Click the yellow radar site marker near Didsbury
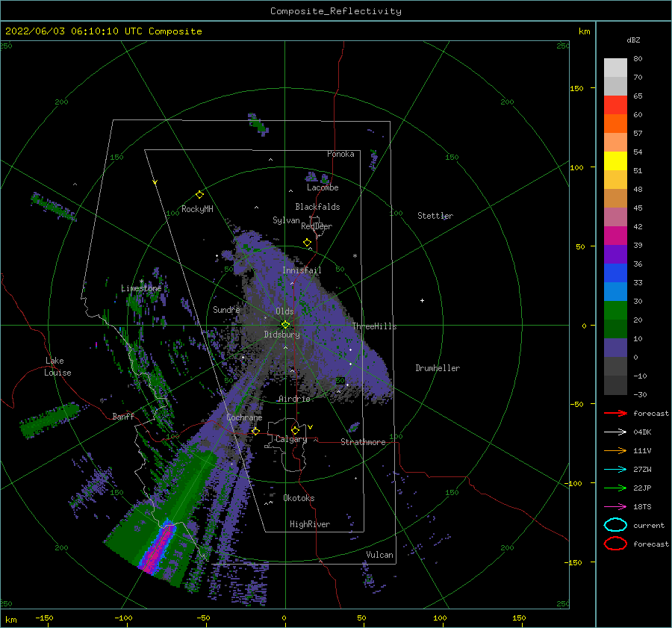 coord(285,325)
